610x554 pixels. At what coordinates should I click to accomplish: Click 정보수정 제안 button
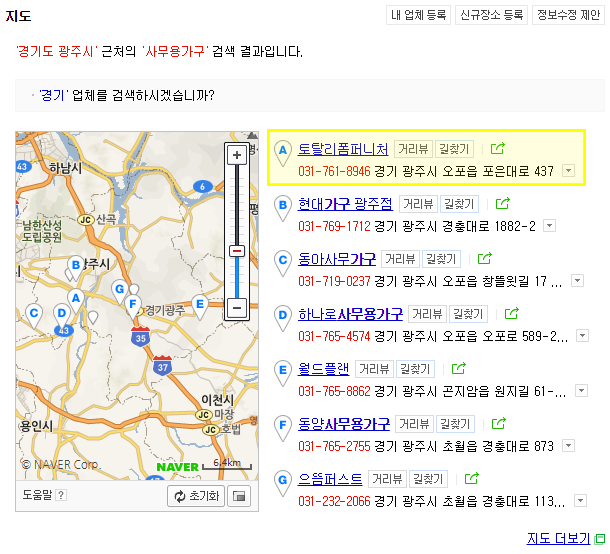coord(568,15)
